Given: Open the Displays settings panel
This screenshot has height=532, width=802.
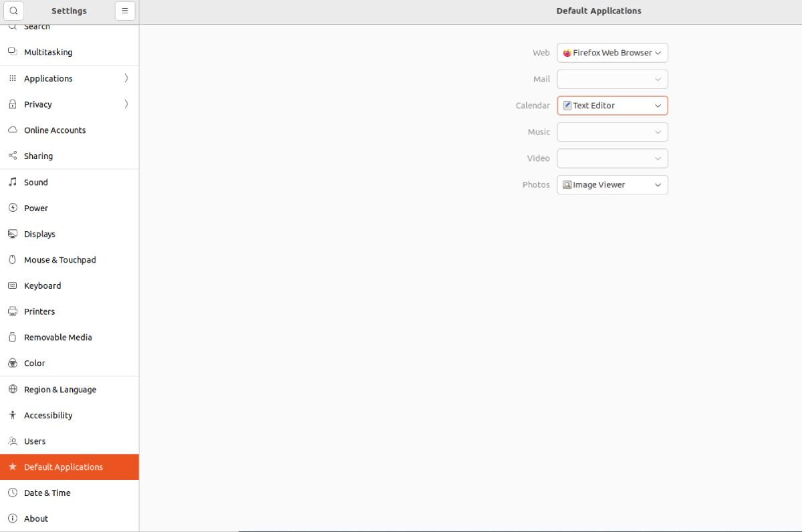Looking at the screenshot, I should click(x=70, y=234).
